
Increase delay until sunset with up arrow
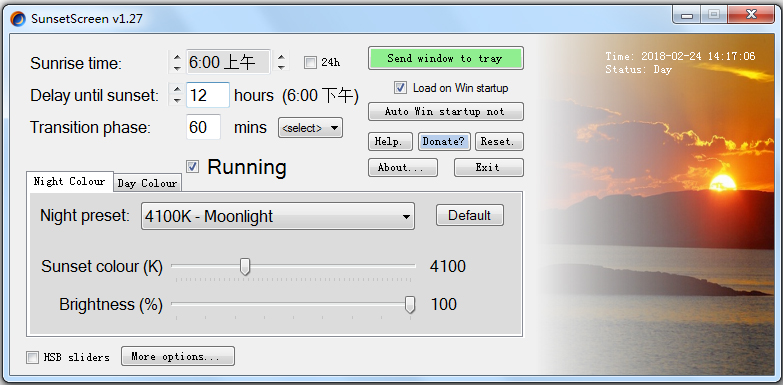pos(177,90)
